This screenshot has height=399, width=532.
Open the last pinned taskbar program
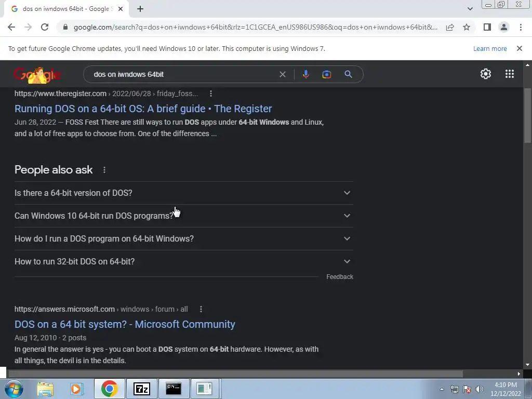tap(205, 389)
